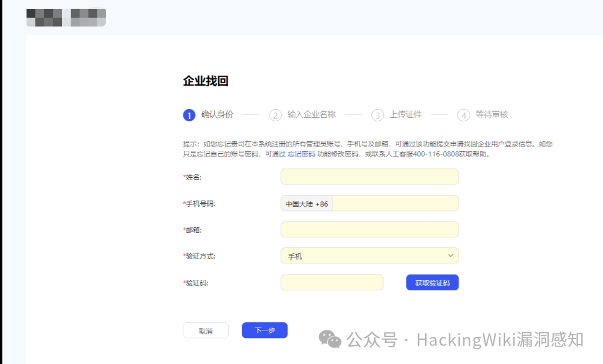Open the 忘记密码 link

point(301,154)
